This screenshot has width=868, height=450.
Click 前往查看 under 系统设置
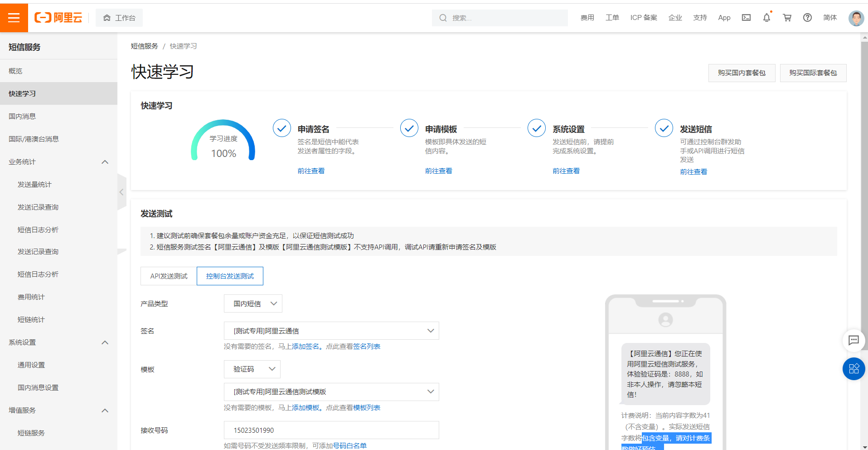pyautogui.click(x=566, y=171)
